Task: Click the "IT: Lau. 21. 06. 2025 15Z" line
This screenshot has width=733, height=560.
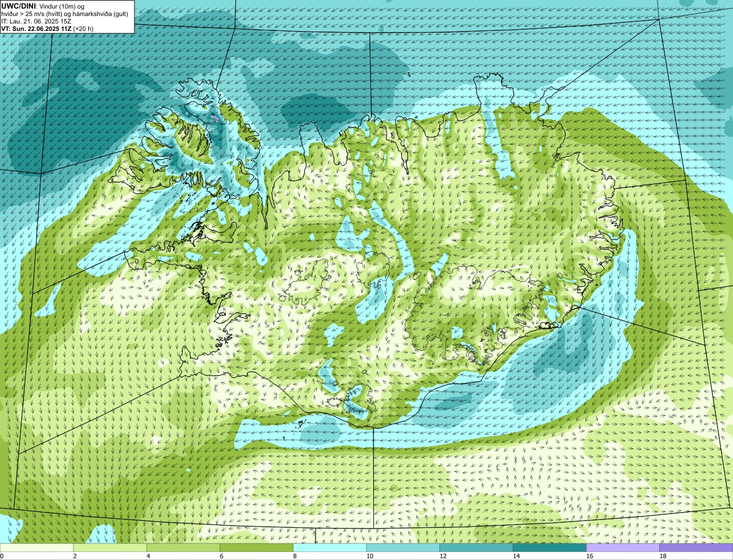Action: tap(36, 21)
